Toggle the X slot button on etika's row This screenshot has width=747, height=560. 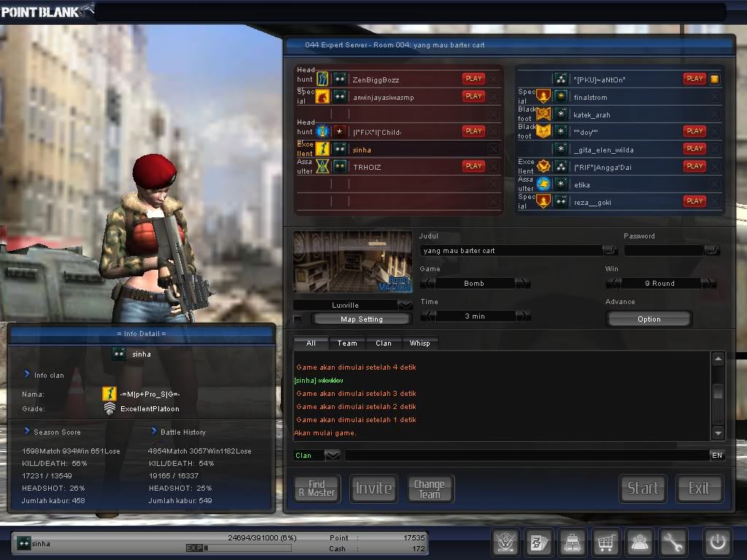coord(715,184)
